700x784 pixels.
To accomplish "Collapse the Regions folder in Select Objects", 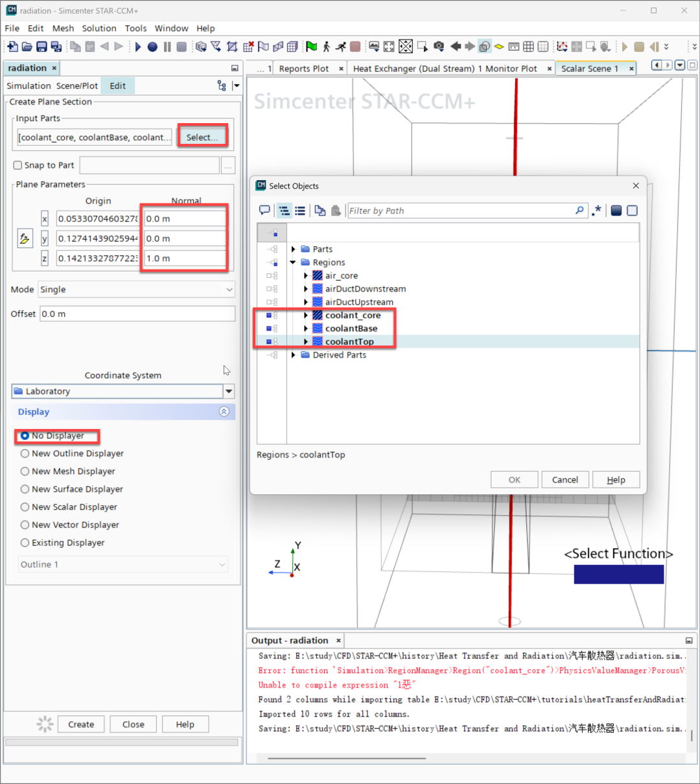I will pyautogui.click(x=293, y=262).
